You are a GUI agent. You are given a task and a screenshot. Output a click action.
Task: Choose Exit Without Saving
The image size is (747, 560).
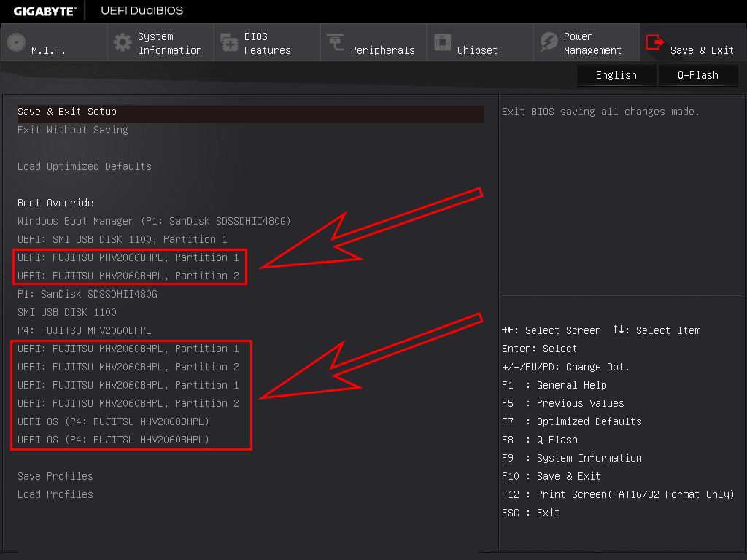click(73, 130)
